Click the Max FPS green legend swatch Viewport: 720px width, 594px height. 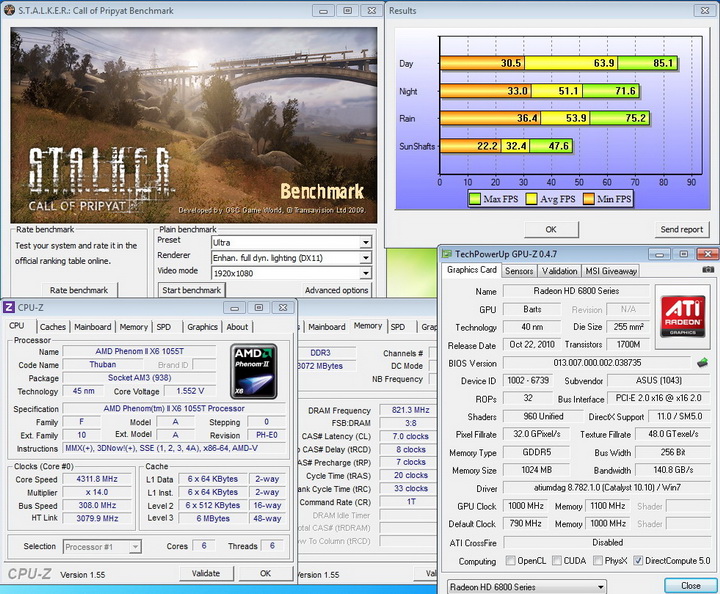coord(475,199)
